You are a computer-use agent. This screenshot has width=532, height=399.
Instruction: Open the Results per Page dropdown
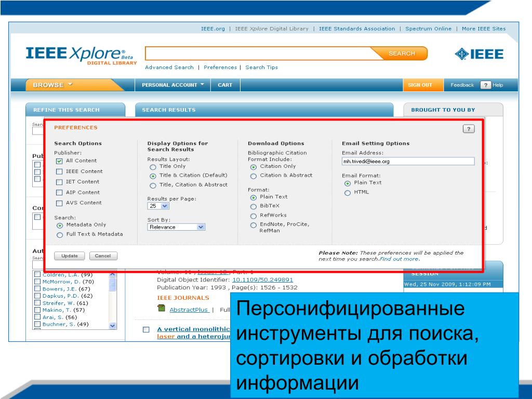[158, 206]
